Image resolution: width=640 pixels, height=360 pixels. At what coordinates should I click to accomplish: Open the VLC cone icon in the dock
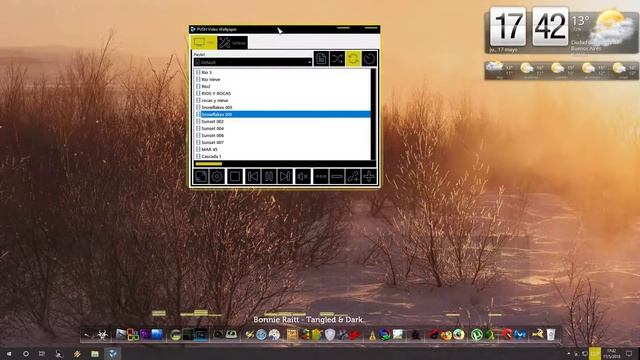tap(372, 336)
